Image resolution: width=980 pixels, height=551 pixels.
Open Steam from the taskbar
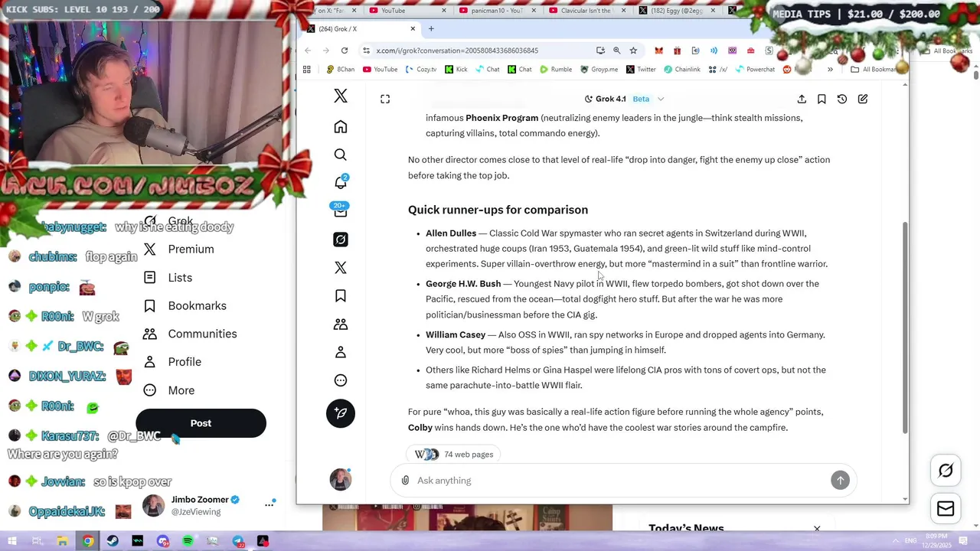pyautogui.click(x=113, y=541)
